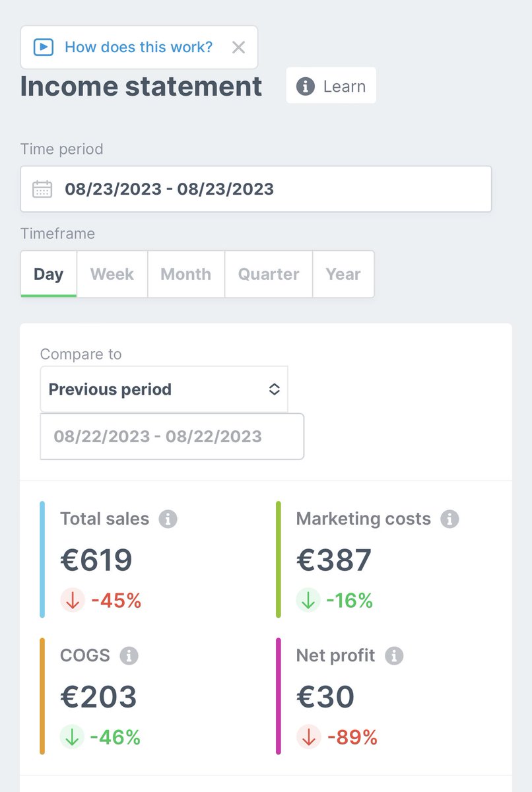The image size is (532, 792).
Task: Switch to the Week timeframe
Action: [x=112, y=274]
